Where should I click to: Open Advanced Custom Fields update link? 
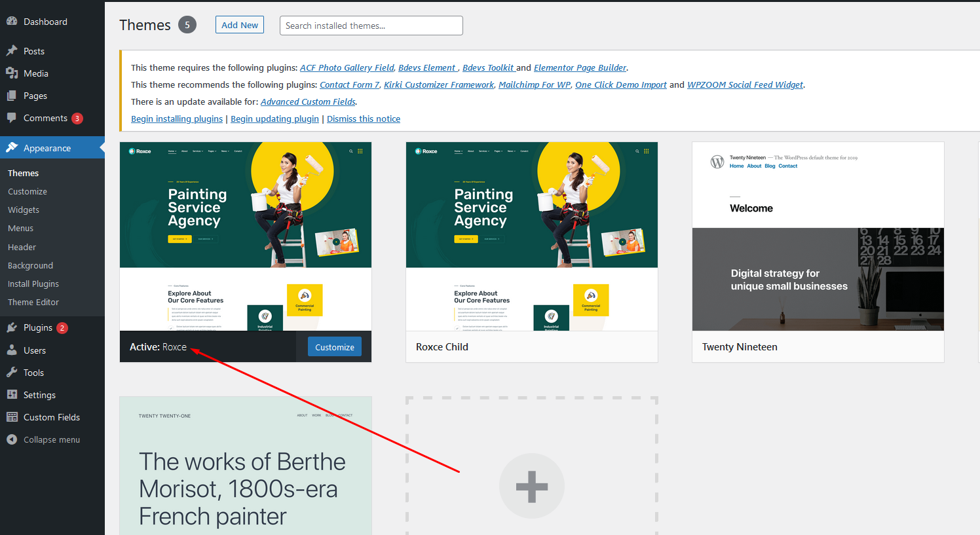(309, 101)
